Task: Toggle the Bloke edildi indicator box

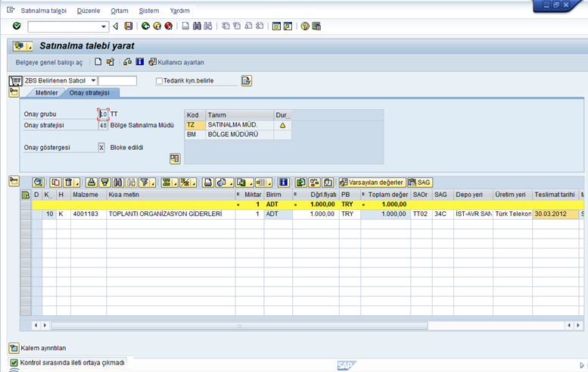Action: click(x=102, y=148)
